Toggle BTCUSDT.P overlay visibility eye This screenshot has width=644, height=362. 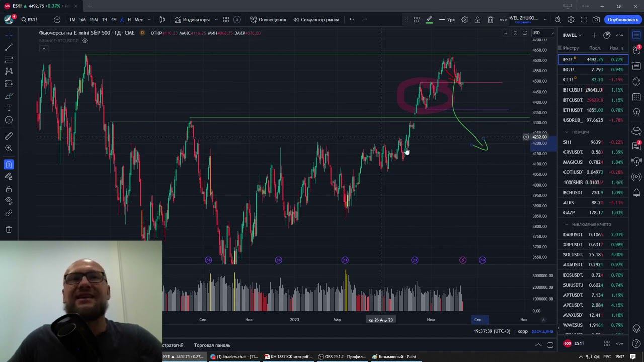click(85, 40)
